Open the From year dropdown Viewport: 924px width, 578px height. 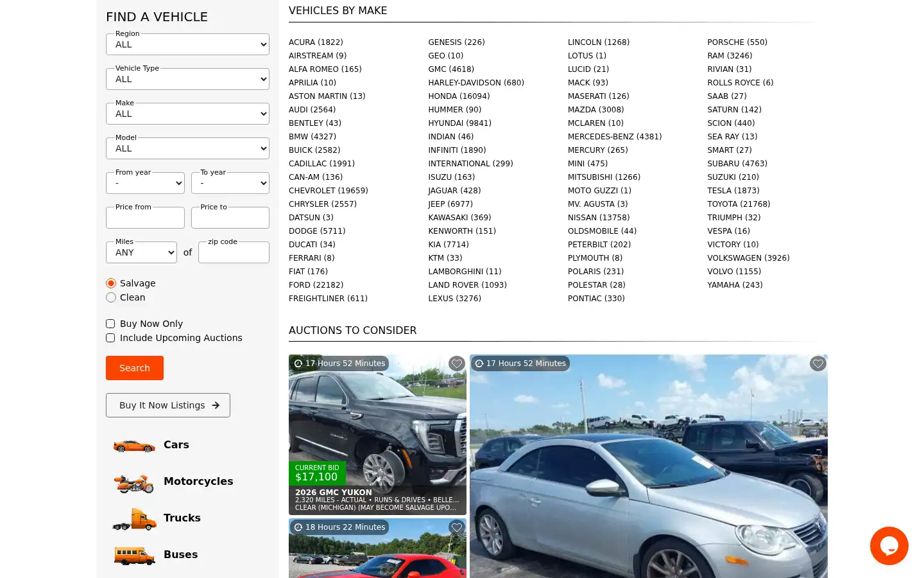click(145, 183)
